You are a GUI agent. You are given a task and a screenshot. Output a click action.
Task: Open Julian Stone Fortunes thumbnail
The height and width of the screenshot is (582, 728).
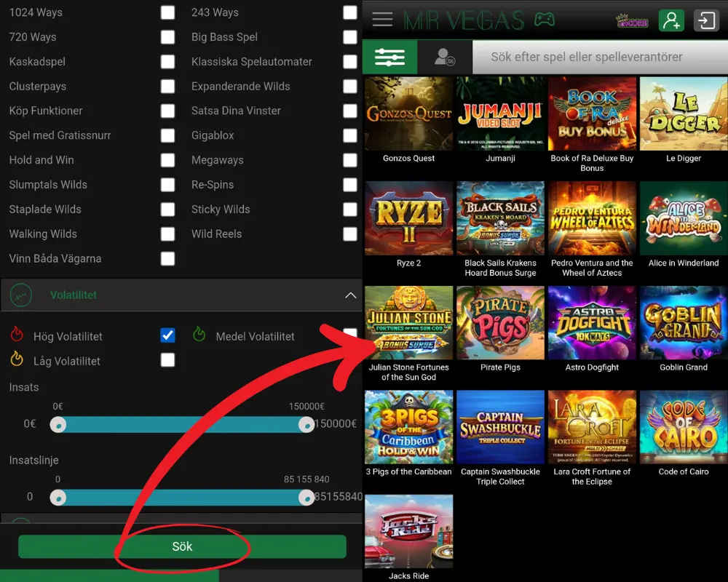tap(408, 322)
